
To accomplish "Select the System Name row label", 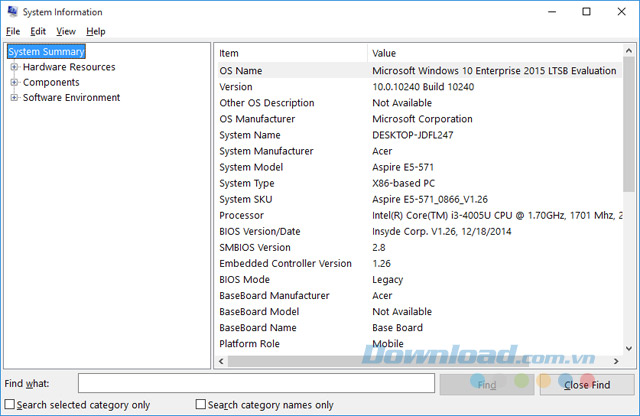I will [x=250, y=135].
